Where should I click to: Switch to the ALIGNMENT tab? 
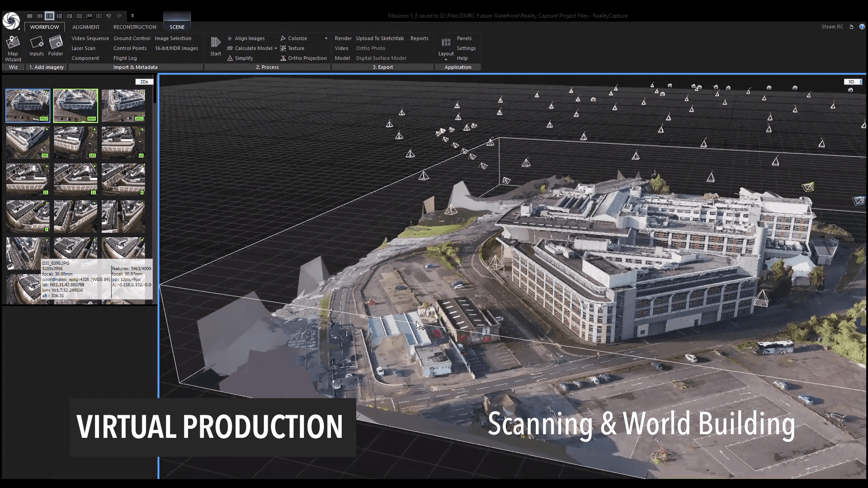point(86,27)
